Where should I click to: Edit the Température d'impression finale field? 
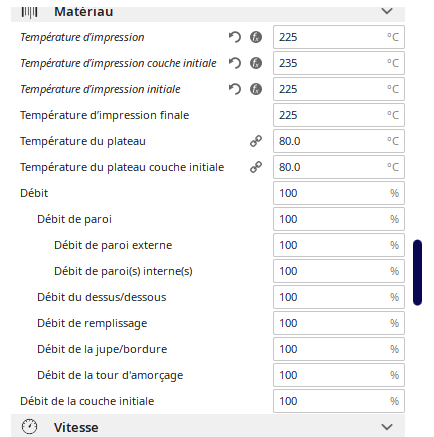339,115
